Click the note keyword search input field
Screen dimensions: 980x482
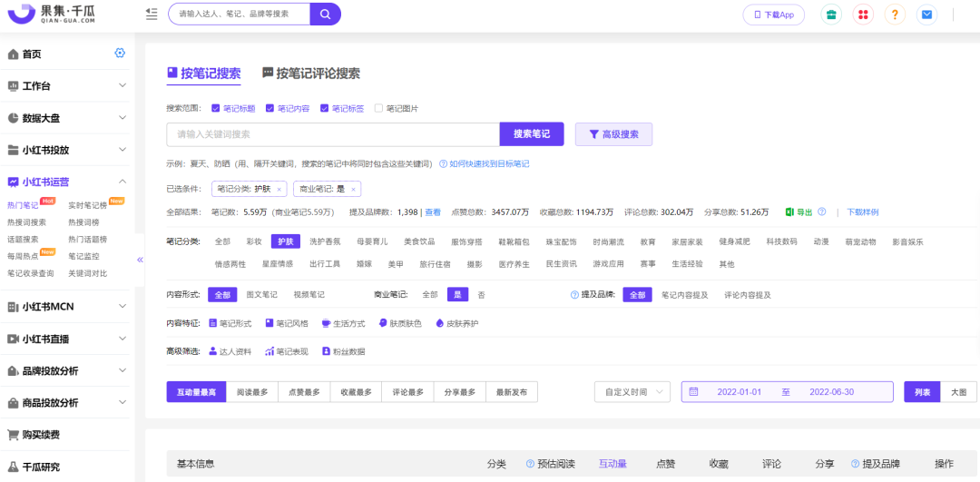click(332, 134)
